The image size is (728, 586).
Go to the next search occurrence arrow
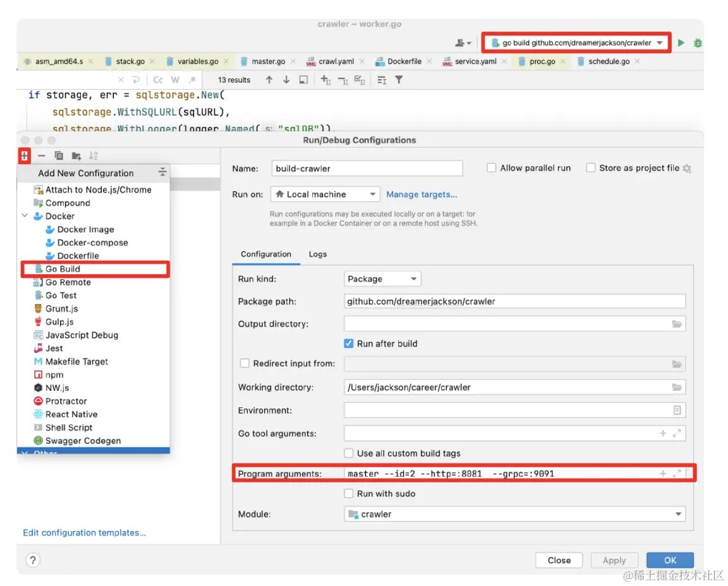(286, 80)
